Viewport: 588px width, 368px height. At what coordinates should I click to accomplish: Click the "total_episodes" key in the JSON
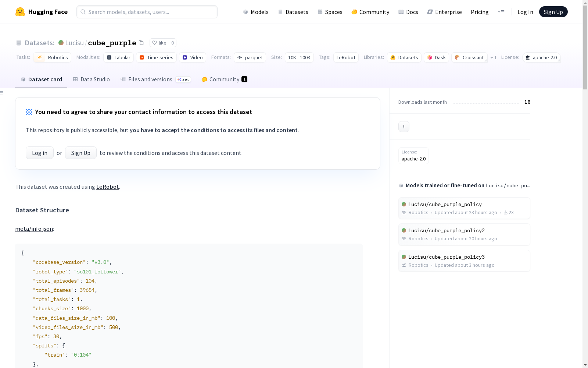56,281
